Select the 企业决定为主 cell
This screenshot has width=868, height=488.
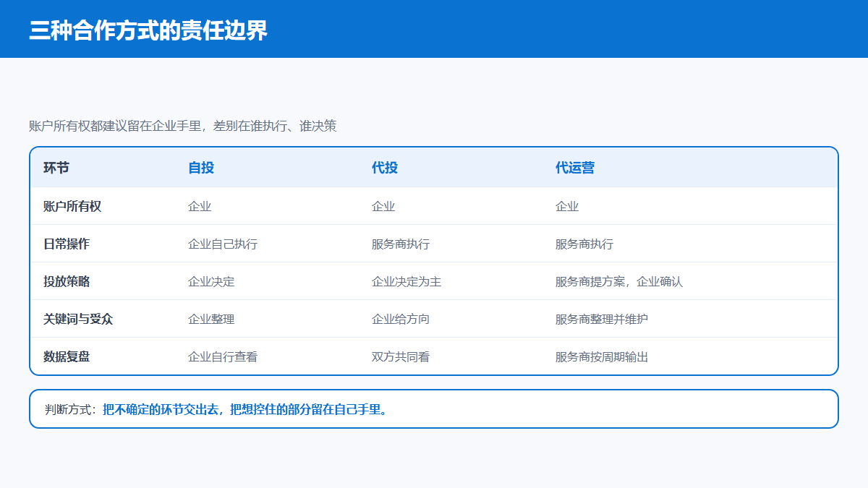pyautogui.click(x=407, y=281)
